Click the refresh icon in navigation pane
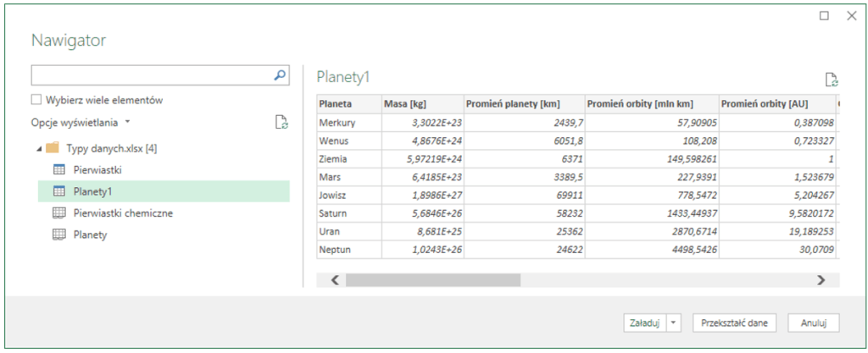868x353 pixels. tap(282, 123)
